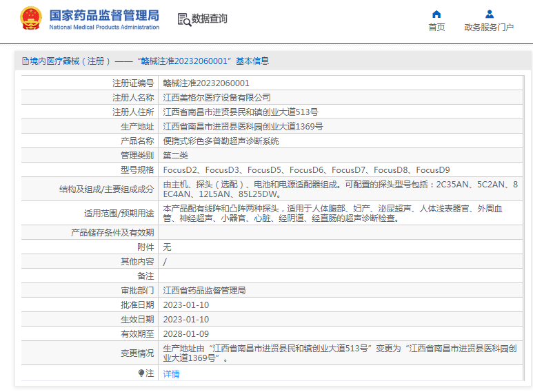Click the lightbulb icon next to 注

tap(141, 373)
